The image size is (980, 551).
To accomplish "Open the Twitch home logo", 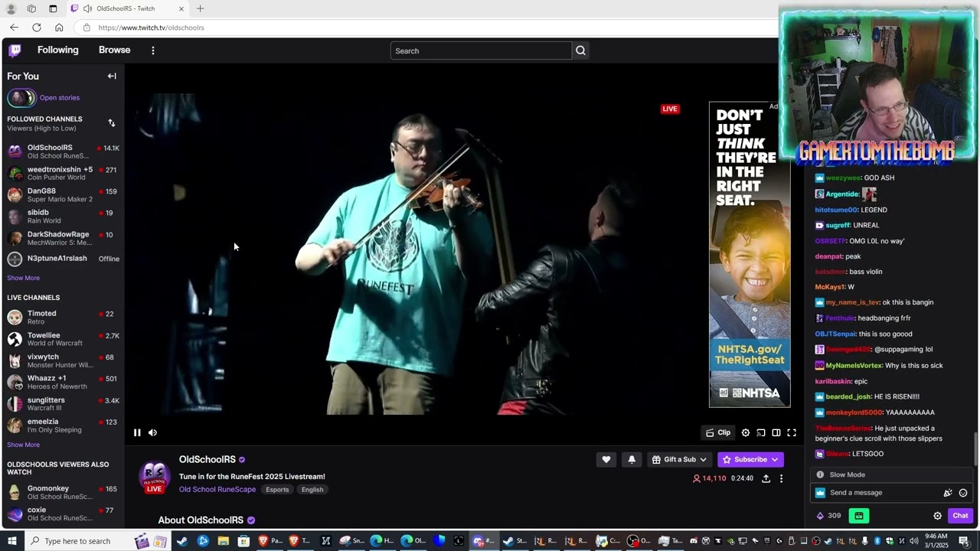I will pos(15,51).
